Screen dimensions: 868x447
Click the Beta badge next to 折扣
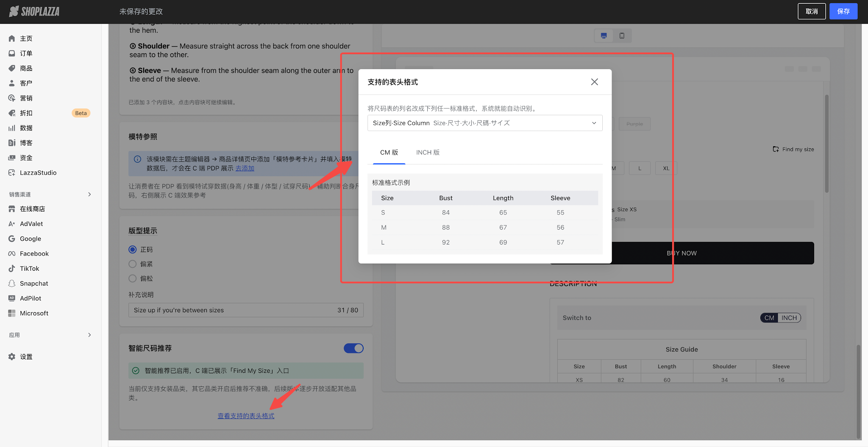click(81, 113)
